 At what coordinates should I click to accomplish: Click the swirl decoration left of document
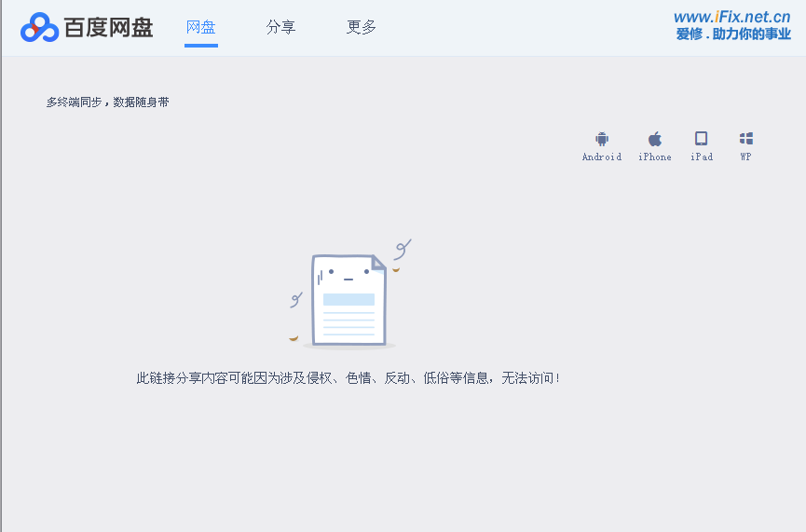click(296, 299)
